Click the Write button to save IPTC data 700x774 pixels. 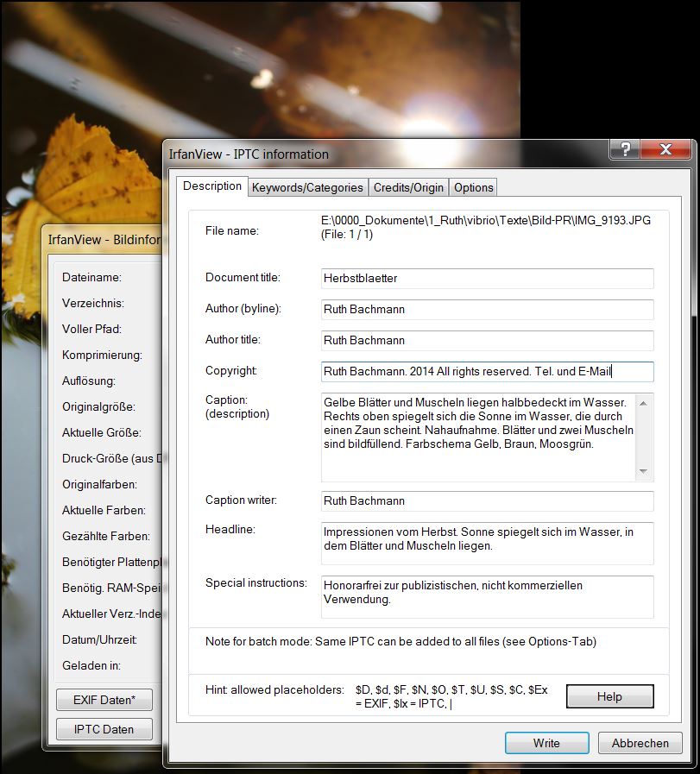546,742
